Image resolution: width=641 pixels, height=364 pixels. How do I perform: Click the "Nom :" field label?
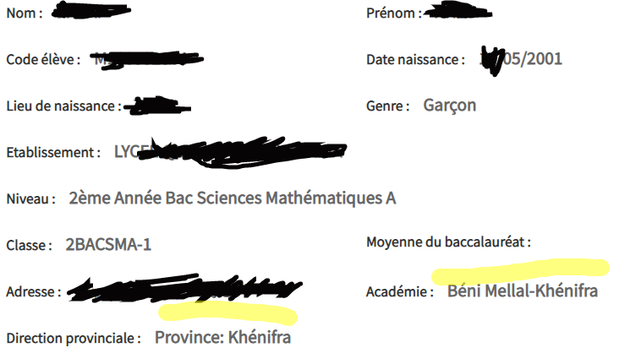[x=25, y=14]
